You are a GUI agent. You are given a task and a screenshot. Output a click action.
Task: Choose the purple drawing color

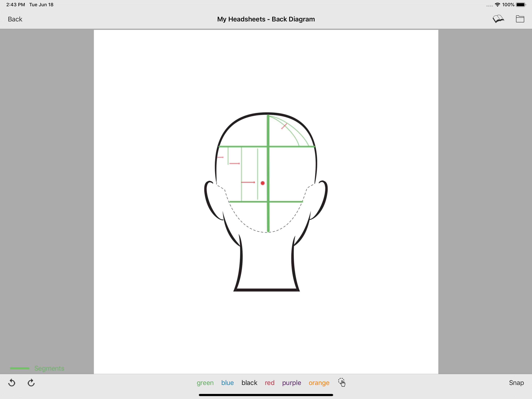coord(292,383)
